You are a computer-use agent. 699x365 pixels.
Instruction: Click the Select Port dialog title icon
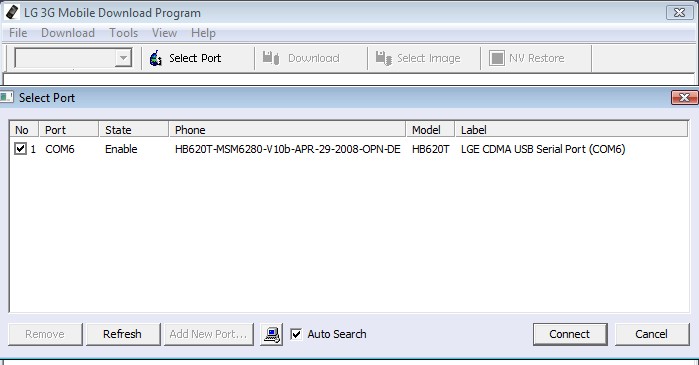tap(7, 97)
